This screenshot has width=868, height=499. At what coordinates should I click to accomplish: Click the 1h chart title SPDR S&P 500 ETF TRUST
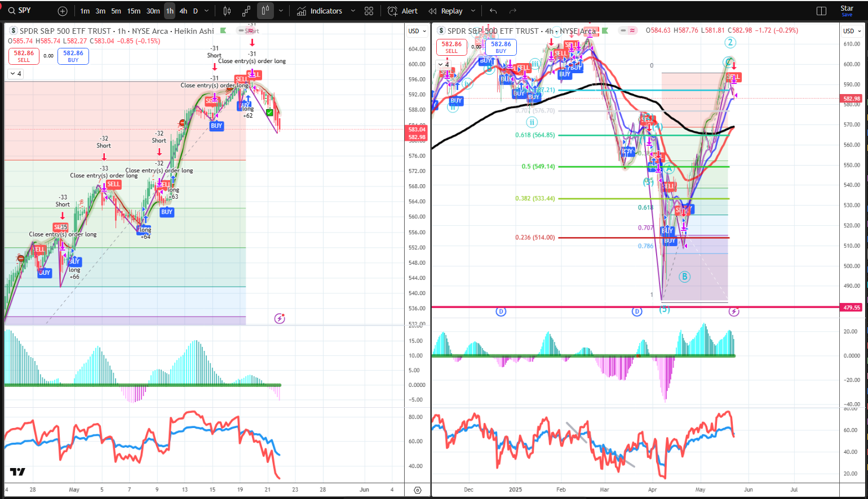click(x=65, y=31)
